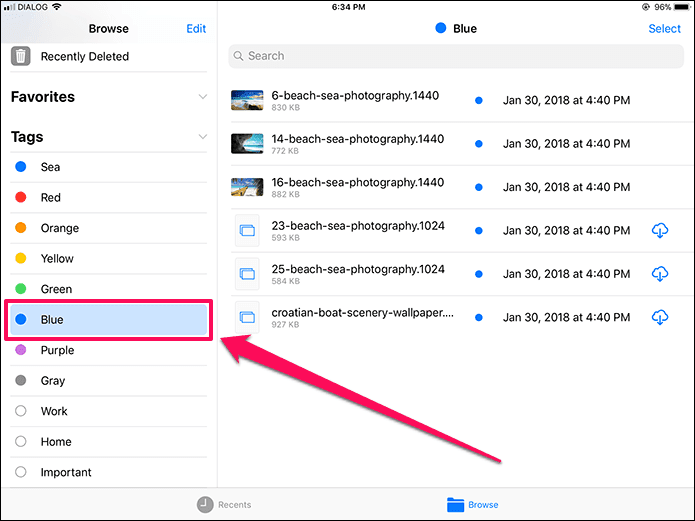Image resolution: width=695 pixels, height=521 pixels.
Task: Click the empty circle beside Work tag
Action: 21,411
